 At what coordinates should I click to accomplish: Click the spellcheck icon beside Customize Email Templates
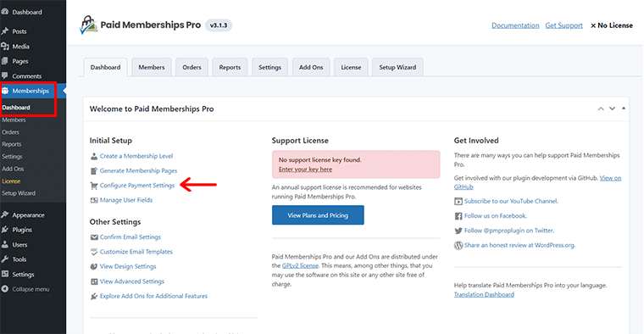94,252
